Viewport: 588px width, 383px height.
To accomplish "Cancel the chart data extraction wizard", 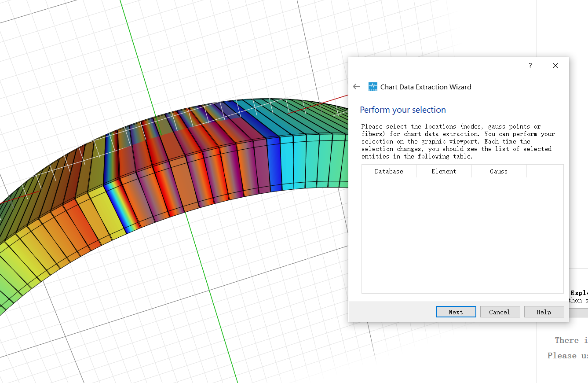I will [500, 312].
